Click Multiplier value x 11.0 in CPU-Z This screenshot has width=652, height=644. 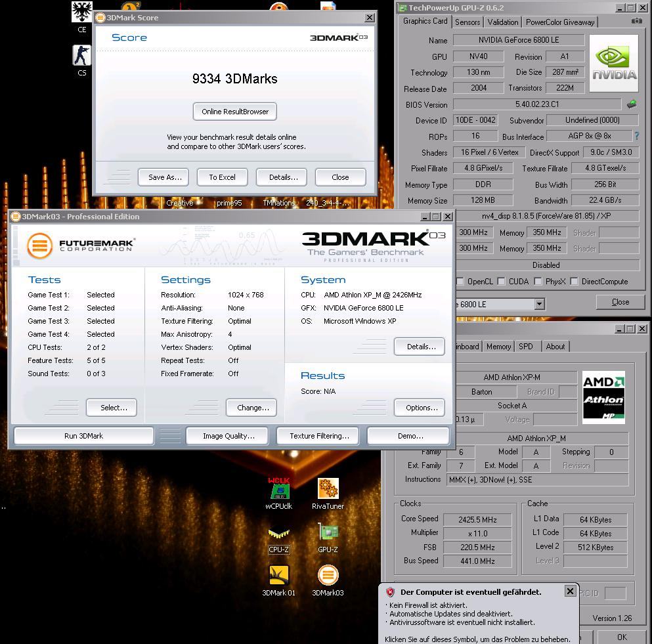tap(477, 534)
